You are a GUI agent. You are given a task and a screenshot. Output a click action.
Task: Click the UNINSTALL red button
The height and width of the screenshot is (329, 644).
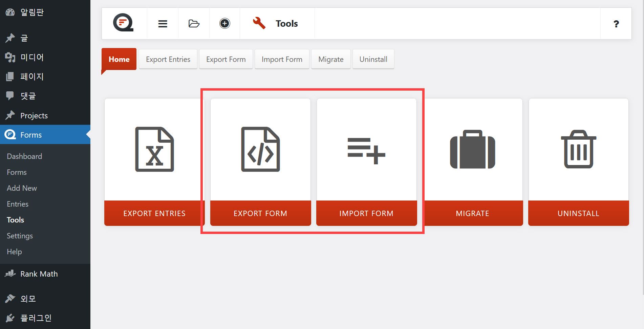click(x=579, y=213)
